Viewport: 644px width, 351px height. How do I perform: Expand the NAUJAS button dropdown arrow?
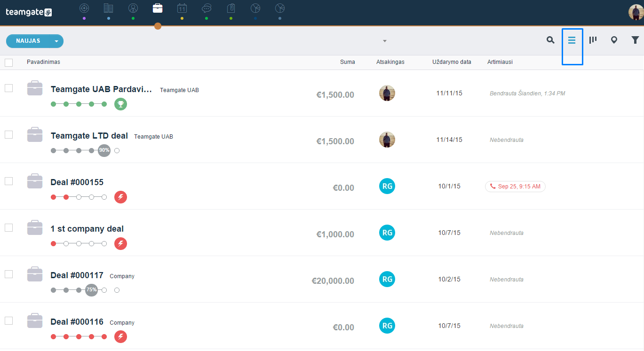(x=56, y=41)
